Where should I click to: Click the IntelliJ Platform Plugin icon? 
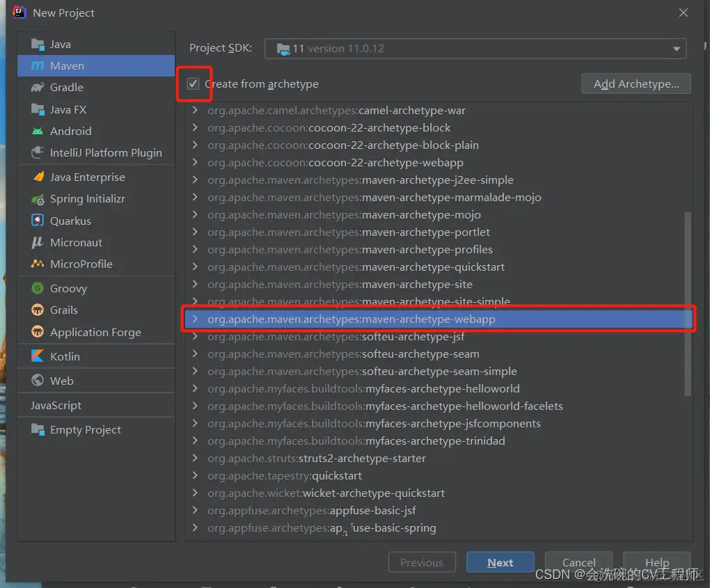[x=38, y=152]
